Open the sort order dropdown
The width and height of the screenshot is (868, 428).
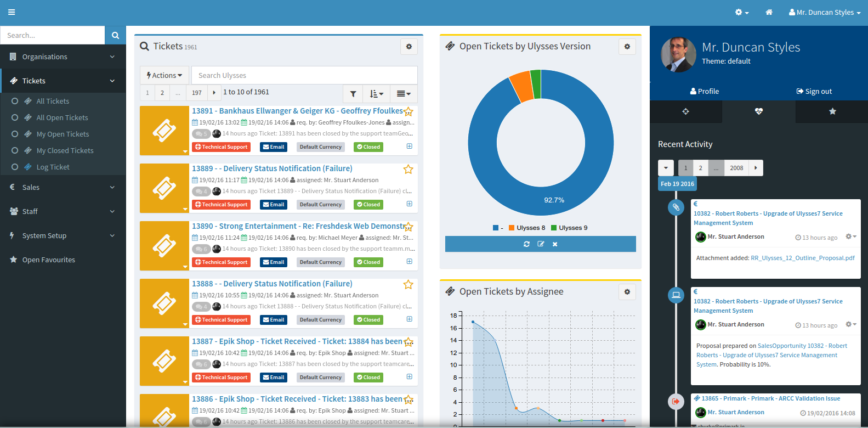tap(376, 94)
